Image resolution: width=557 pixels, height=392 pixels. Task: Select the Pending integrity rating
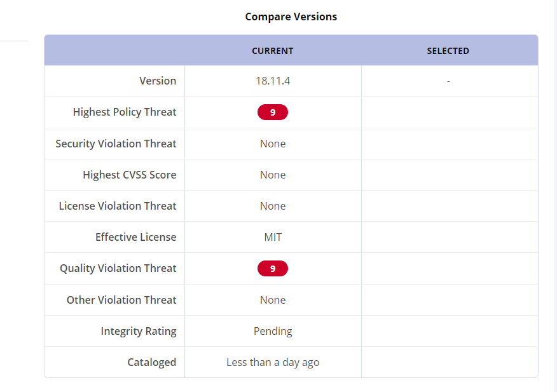(272, 330)
